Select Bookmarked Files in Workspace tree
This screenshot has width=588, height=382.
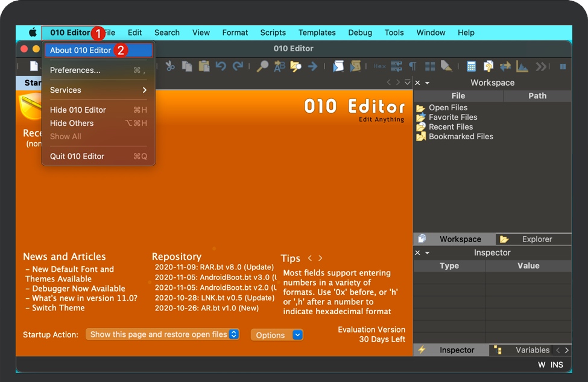pyautogui.click(x=461, y=137)
